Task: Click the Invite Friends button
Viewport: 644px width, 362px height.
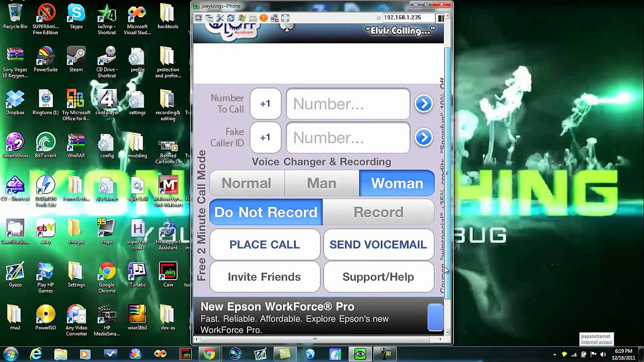Action: click(265, 277)
